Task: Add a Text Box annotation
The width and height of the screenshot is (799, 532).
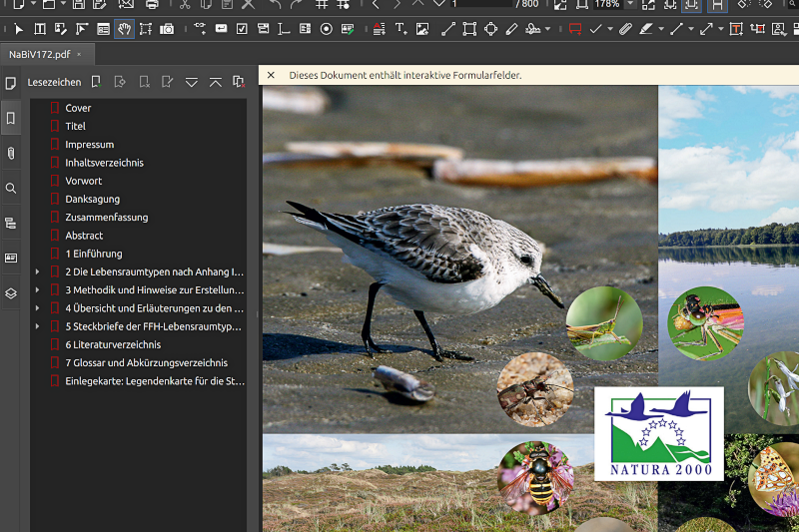Action: point(736,29)
